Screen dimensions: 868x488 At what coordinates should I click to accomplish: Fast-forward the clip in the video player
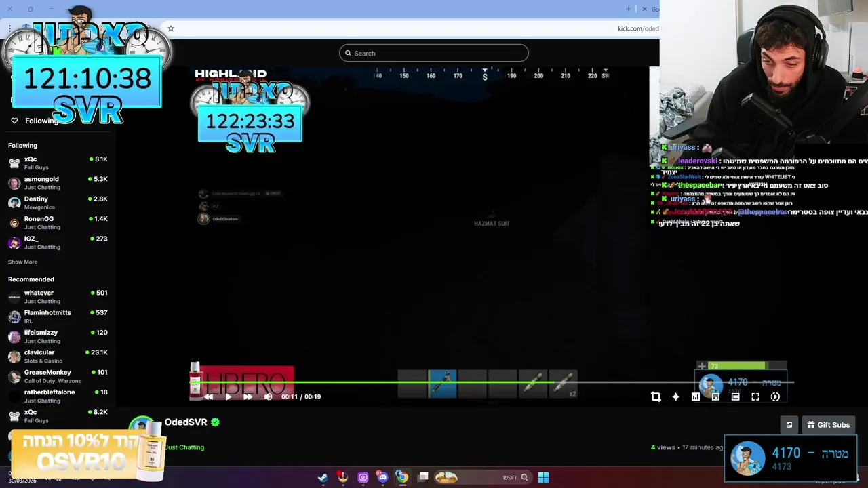(248, 396)
